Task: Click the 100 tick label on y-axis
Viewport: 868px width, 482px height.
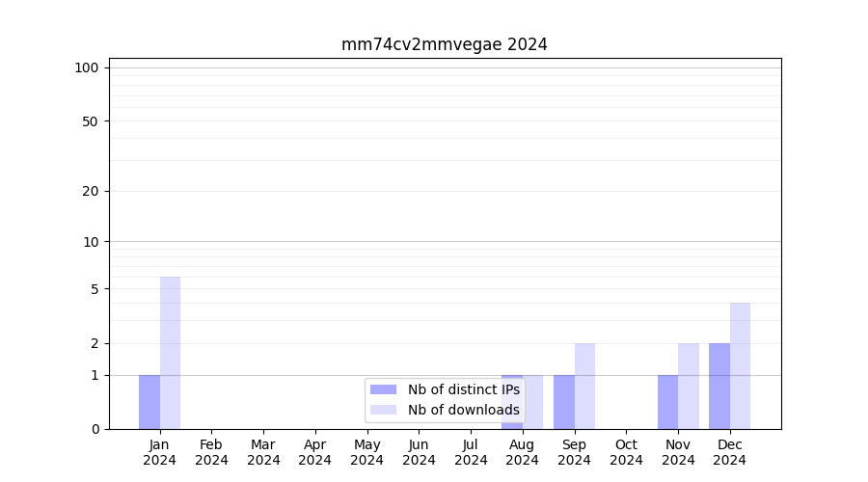Action: click(87, 67)
